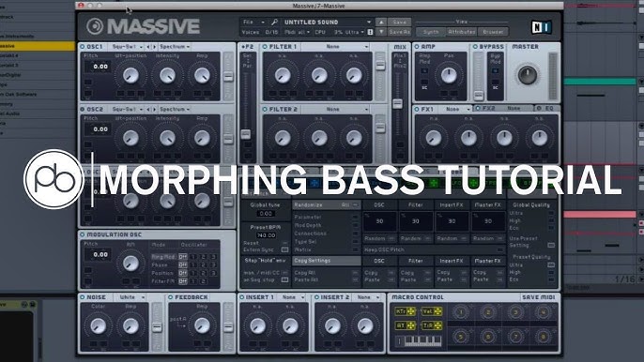Open the Untitled Sound preset dropdown
Screen dimensions: 644x362
(x=328, y=23)
